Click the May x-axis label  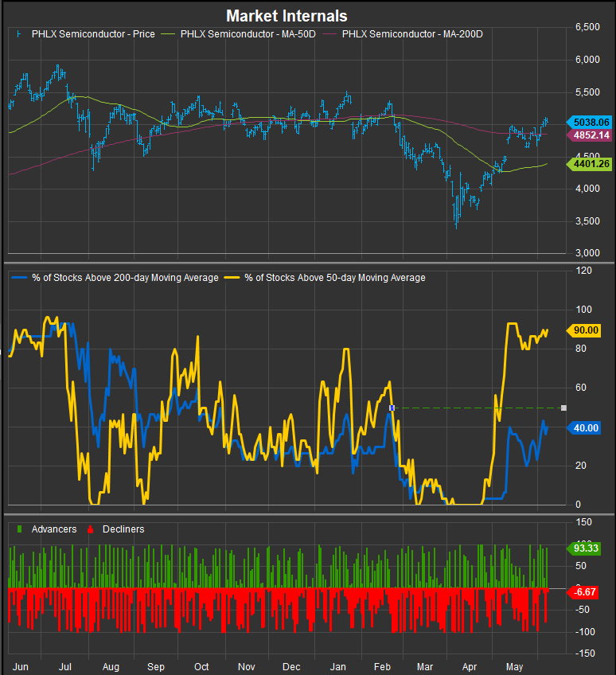(514, 667)
